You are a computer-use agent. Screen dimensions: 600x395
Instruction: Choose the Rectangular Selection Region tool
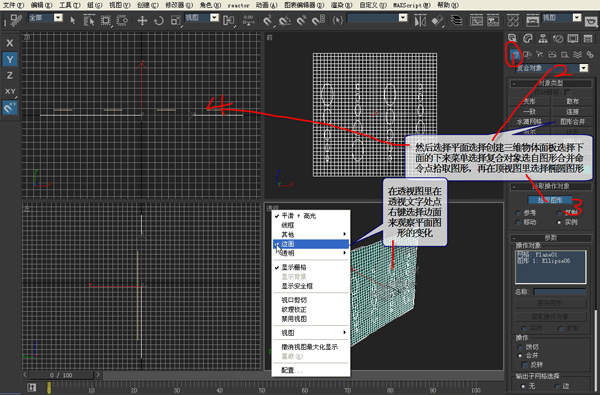point(106,20)
